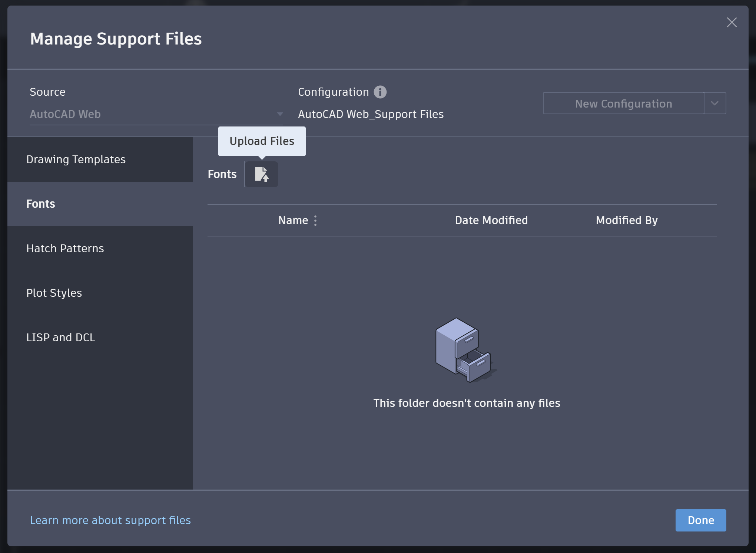Close the Manage Support Files dialog
Screen dimensions: 756x553
click(x=732, y=22)
